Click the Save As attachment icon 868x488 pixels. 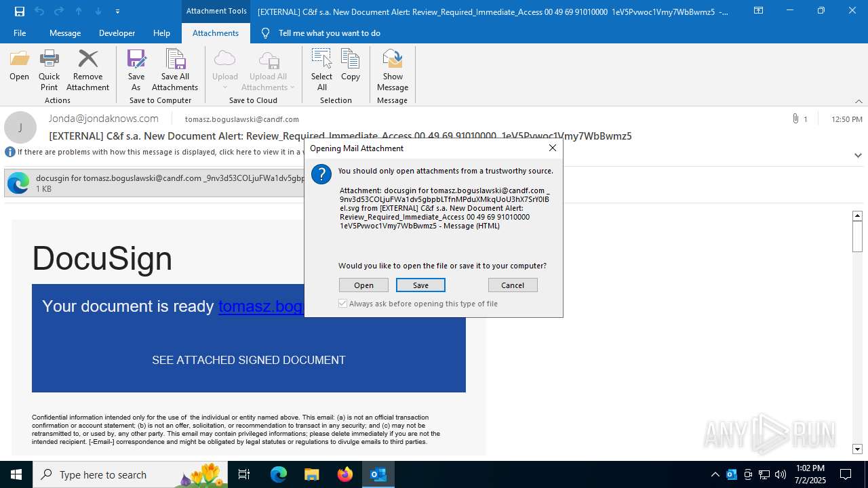coord(136,58)
